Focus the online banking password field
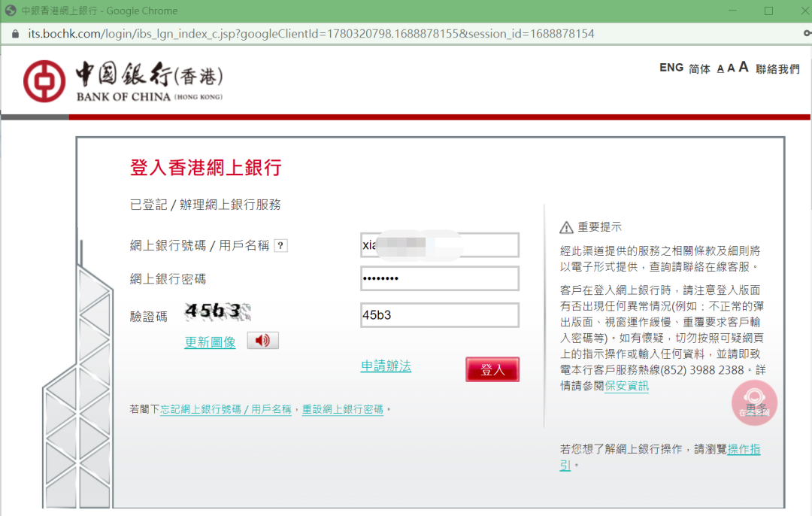 click(440, 279)
